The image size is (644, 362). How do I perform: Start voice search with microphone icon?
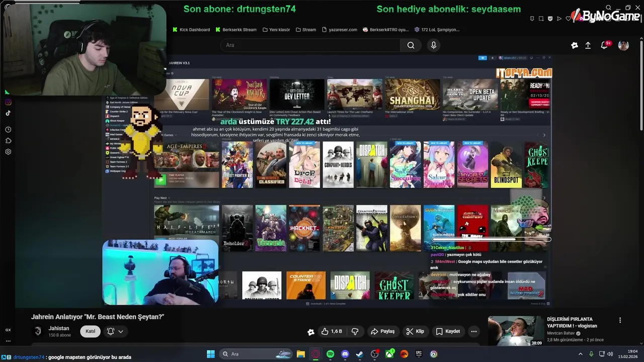point(434,45)
